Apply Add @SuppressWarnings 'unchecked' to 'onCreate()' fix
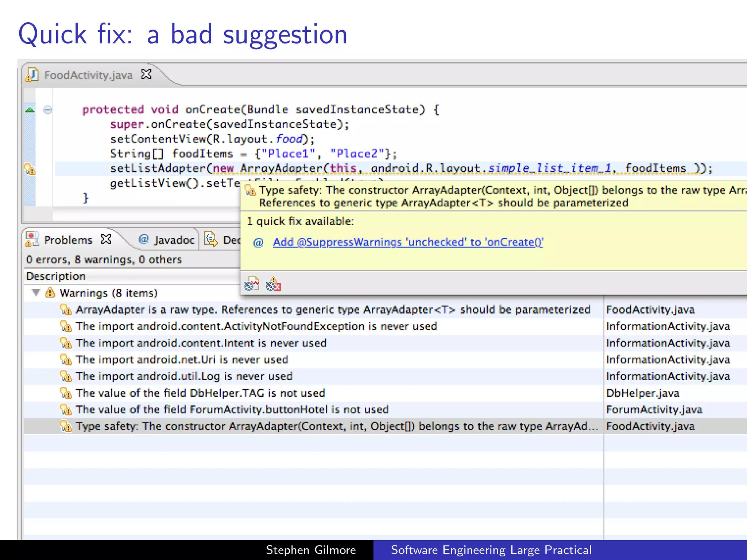The height and width of the screenshot is (560, 747). (408, 242)
